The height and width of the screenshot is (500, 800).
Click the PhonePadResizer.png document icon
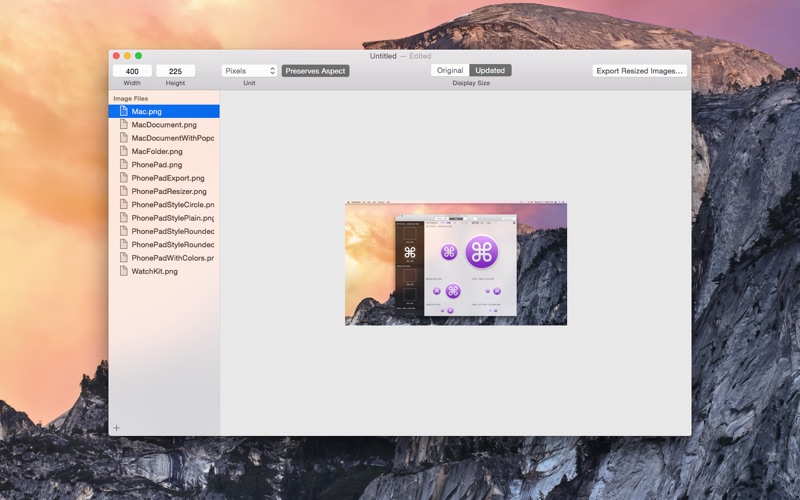123,191
